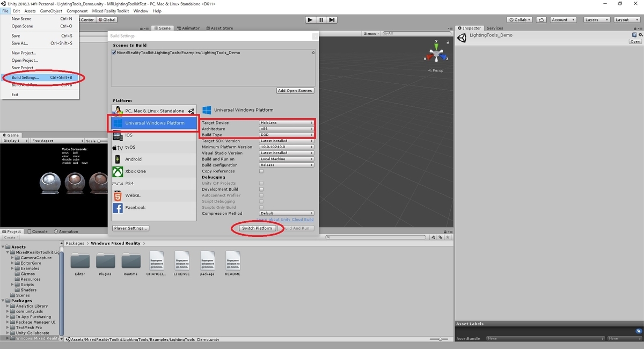Viewport: 644px width, 349px height.
Task: Select the package file icon
Action: [207, 260]
